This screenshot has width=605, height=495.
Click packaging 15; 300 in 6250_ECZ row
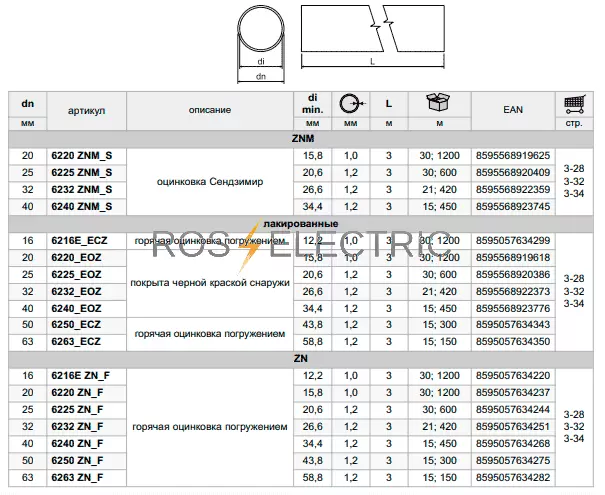pos(439,325)
